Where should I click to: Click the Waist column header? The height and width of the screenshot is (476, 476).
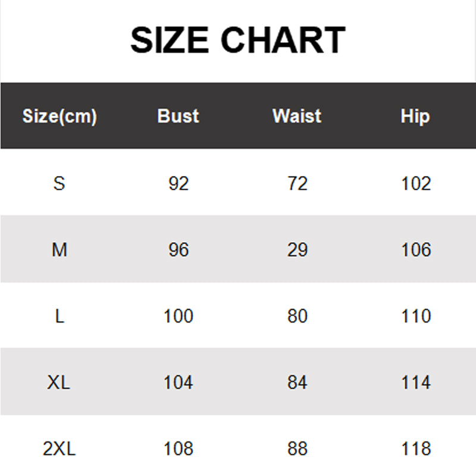(297, 116)
